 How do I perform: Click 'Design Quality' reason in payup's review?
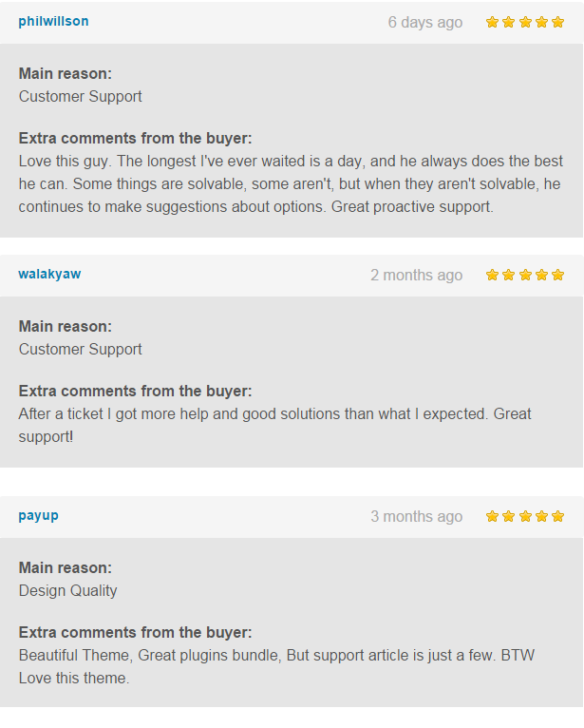(x=68, y=590)
